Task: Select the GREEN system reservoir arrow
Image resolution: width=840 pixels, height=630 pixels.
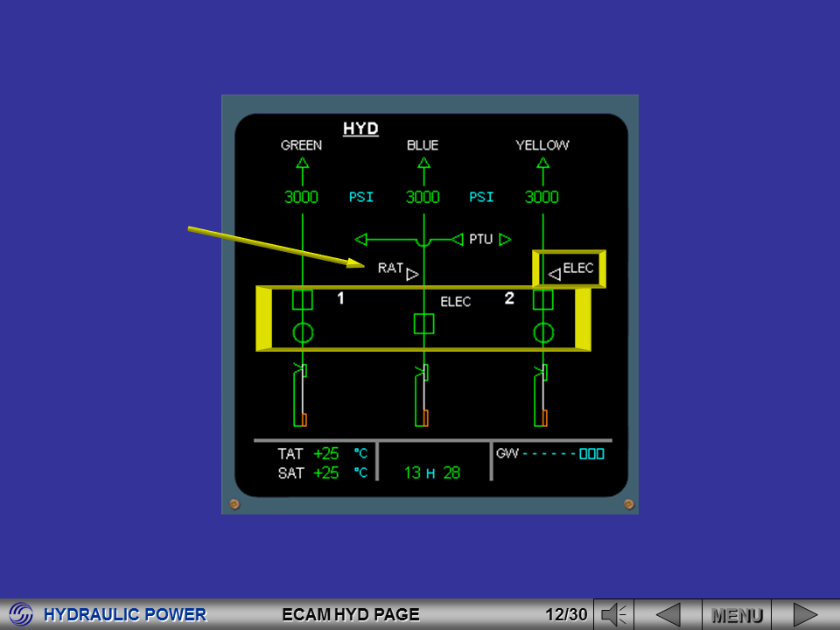Action: click(x=301, y=163)
